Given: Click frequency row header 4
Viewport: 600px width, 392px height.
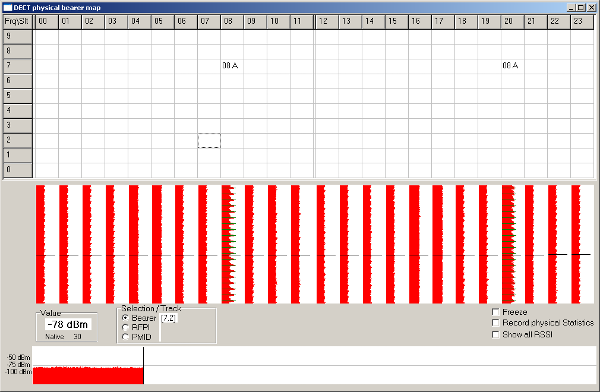Looking at the screenshot, I should tap(18, 111).
